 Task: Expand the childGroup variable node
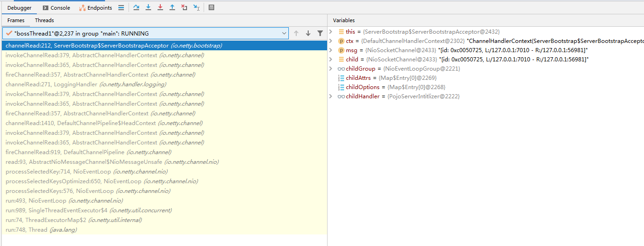[331, 69]
